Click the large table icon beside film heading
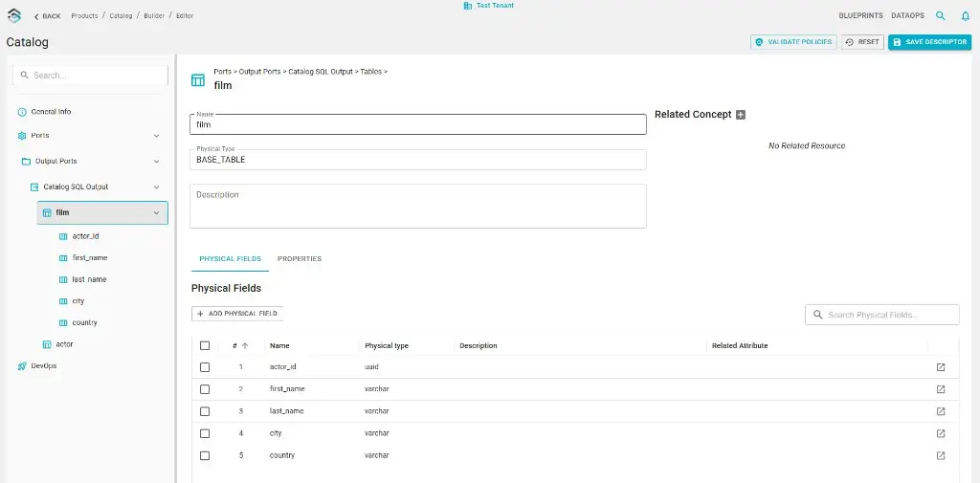Screen dimensions: 980x483 point(198,80)
